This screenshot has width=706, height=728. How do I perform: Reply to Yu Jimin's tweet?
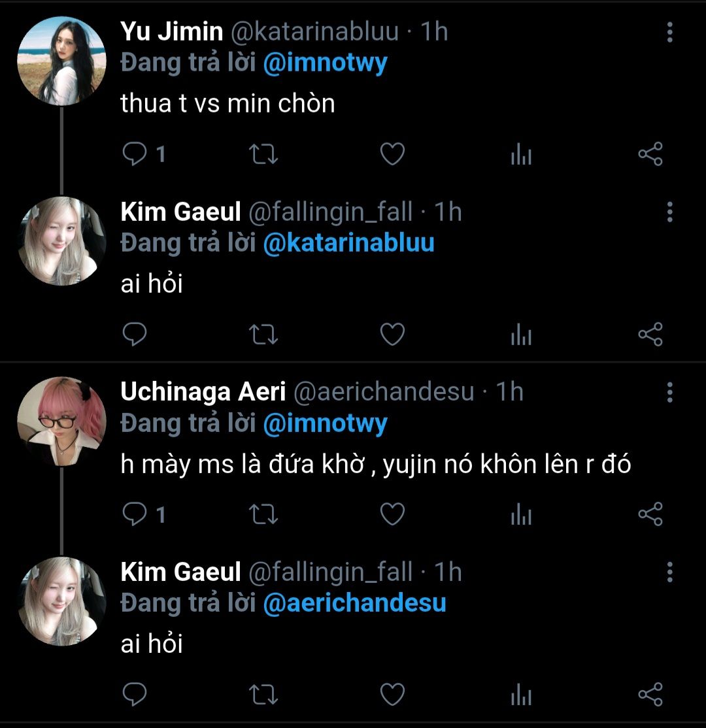click(135, 155)
